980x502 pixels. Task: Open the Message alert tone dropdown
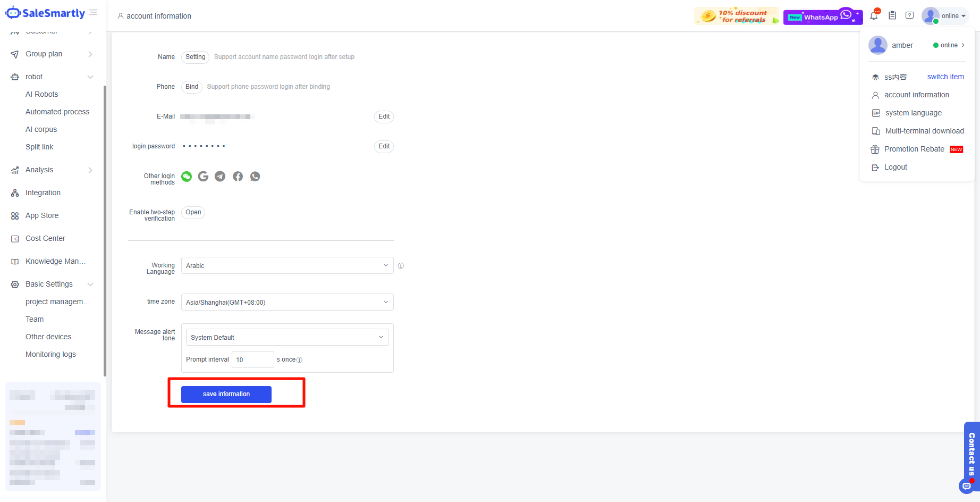[x=287, y=338]
